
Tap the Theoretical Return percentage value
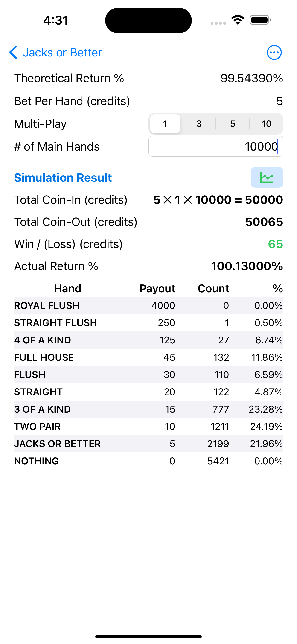tap(251, 79)
